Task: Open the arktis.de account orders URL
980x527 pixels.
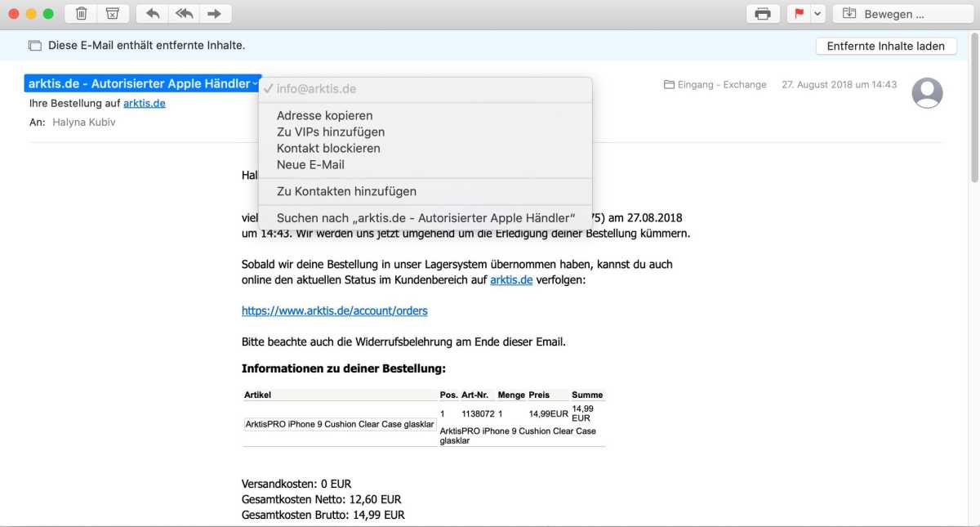Action: click(x=334, y=310)
